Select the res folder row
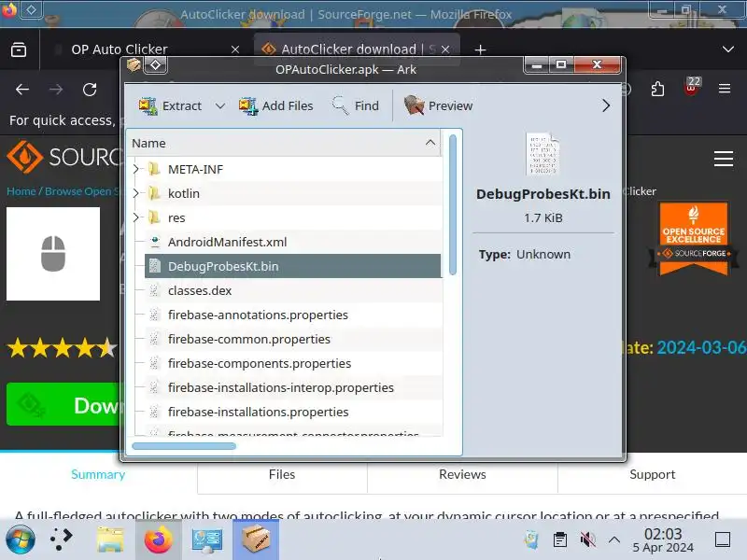This screenshot has height=560, width=747. pyautogui.click(x=293, y=217)
